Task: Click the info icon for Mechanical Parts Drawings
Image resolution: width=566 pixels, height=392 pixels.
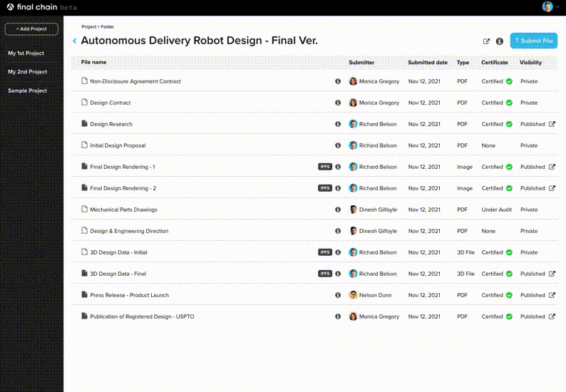Action: pyautogui.click(x=338, y=210)
